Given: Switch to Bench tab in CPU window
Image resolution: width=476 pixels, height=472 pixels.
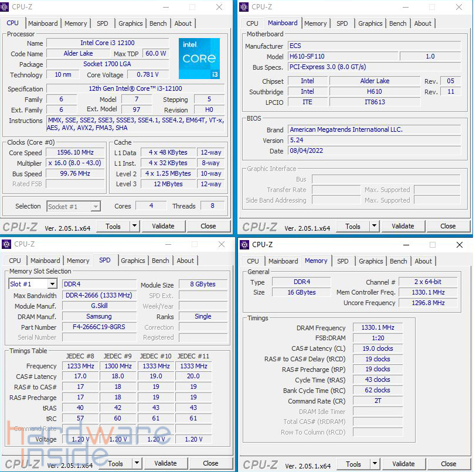Looking at the screenshot, I should coord(158,23).
